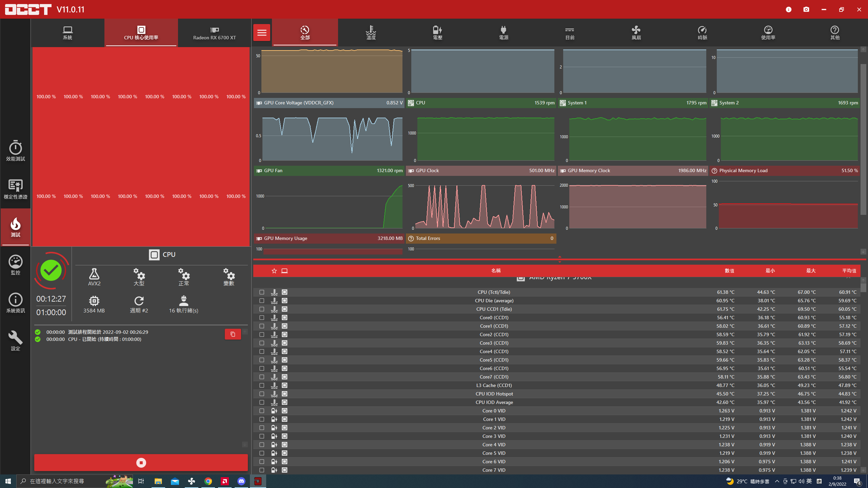The width and height of the screenshot is (868, 488).
Task: Open the red hamburger menu button
Action: pos(262,33)
